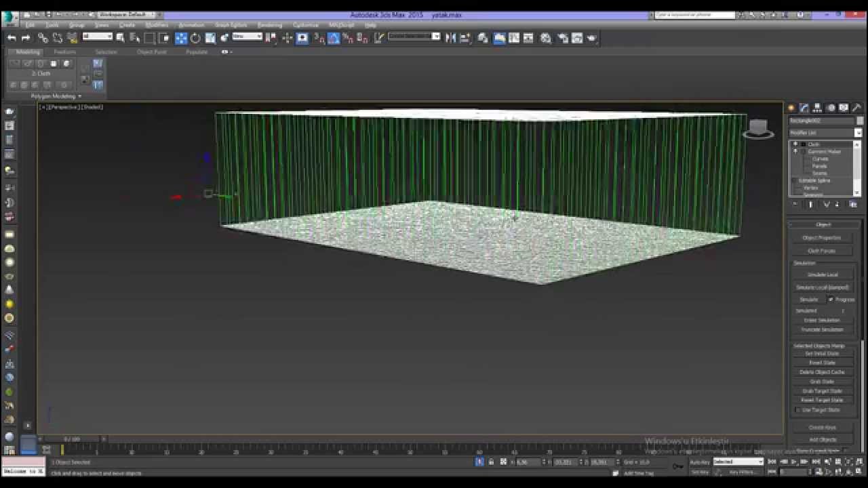Image resolution: width=868 pixels, height=488 pixels.
Task: Open the Display command panel tab
Action: point(844,108)
